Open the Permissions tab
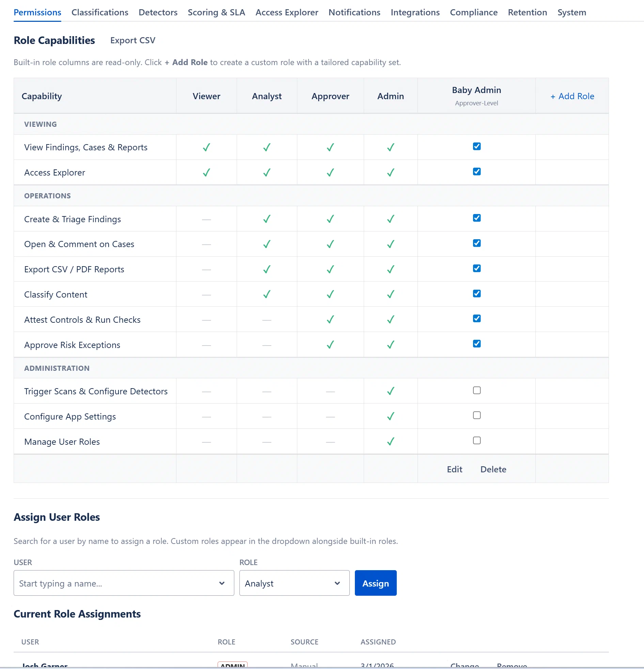The image size is (644, 669). click(37, 12)
